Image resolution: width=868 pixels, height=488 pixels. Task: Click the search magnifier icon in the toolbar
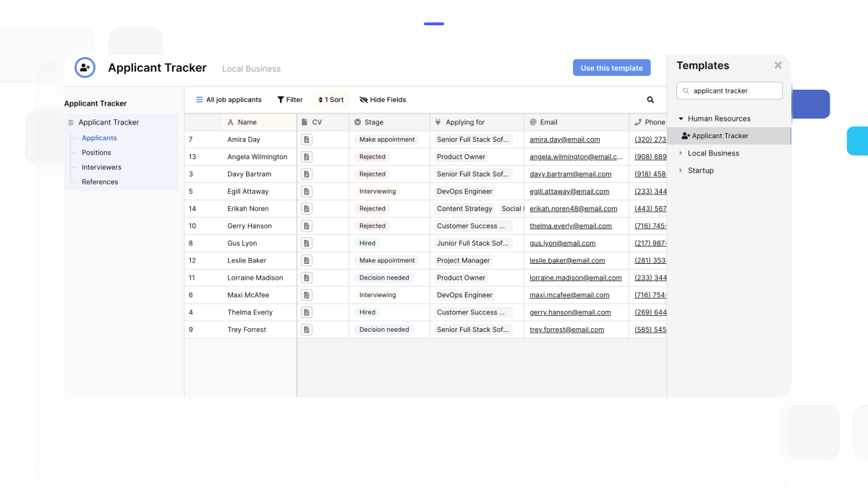(650, 100)
